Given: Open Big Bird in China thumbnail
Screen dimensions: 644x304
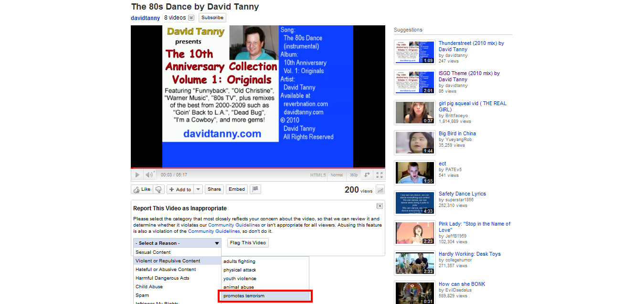Looking at the screenshot, I should pos(415,142).
